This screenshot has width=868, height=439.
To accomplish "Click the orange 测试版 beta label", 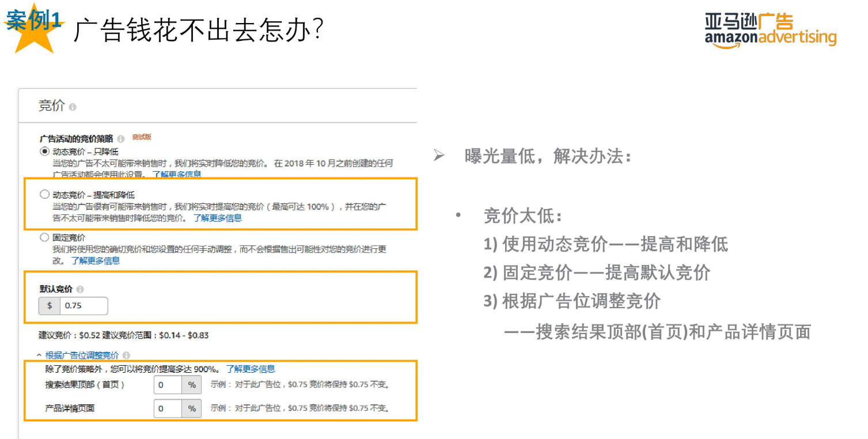I will (x=142, y=138).
